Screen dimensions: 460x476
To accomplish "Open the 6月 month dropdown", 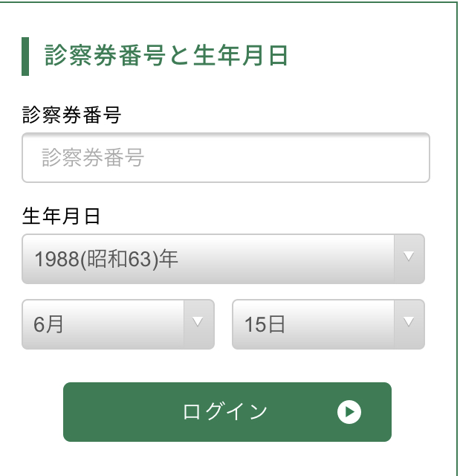I will tap(118, 324).
